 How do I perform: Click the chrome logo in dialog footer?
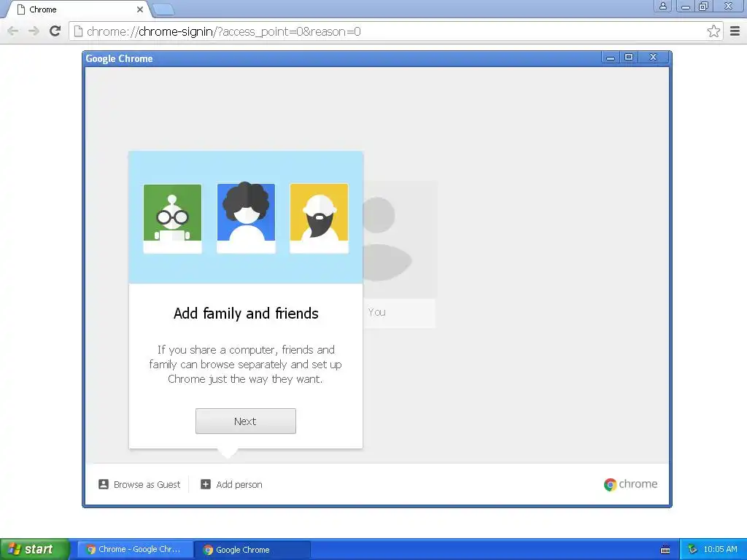630,484
